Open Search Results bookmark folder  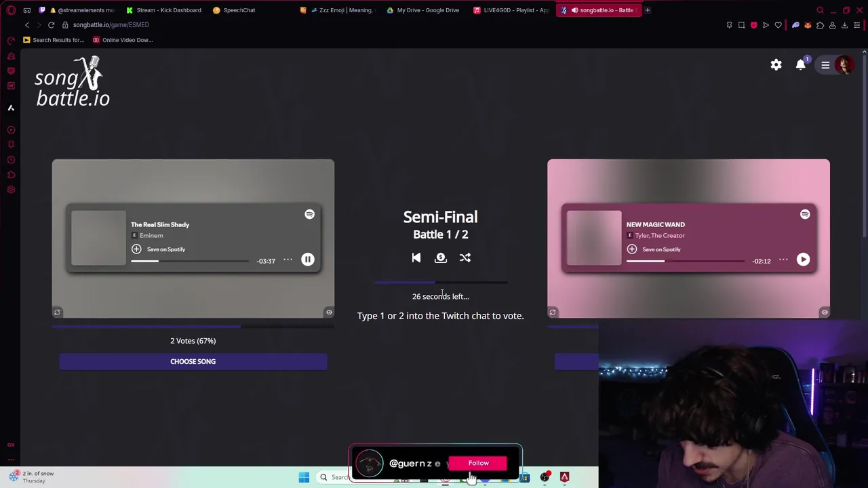(x=54, y=40)
